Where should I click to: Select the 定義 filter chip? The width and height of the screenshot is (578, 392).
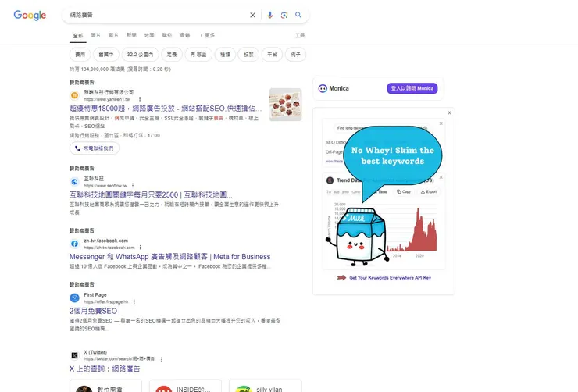[172, 55]
